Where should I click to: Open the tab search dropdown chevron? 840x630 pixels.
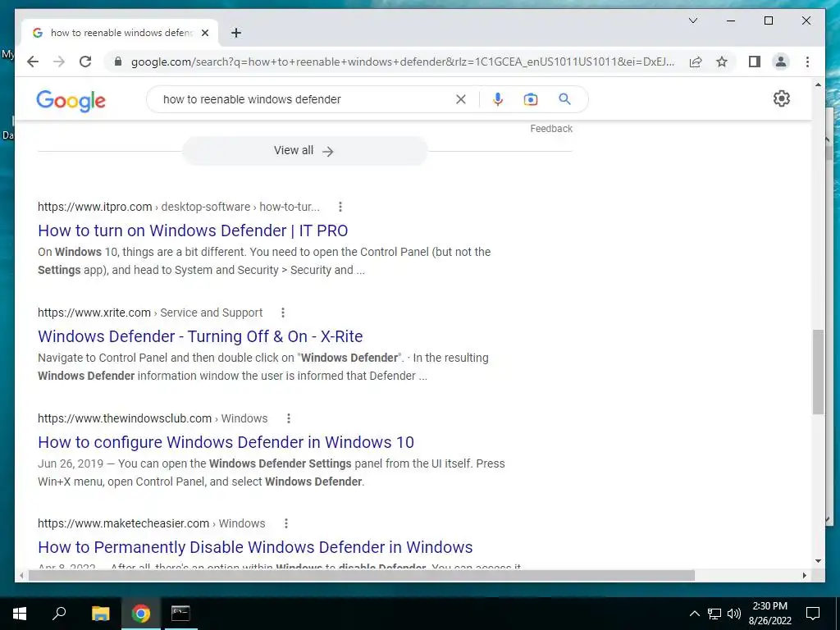pyautogui.click(x=692, y=21)
